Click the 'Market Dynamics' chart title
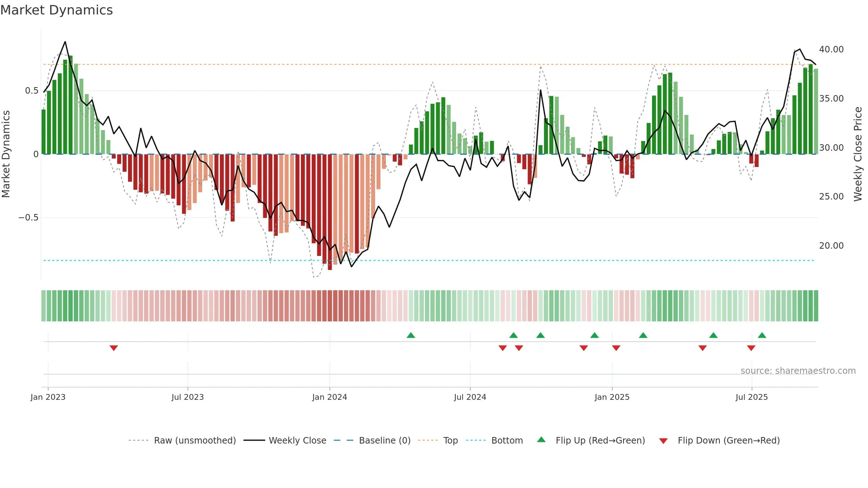Image resolution: width=868 pixels, height=488 pixels. [56, 10]
